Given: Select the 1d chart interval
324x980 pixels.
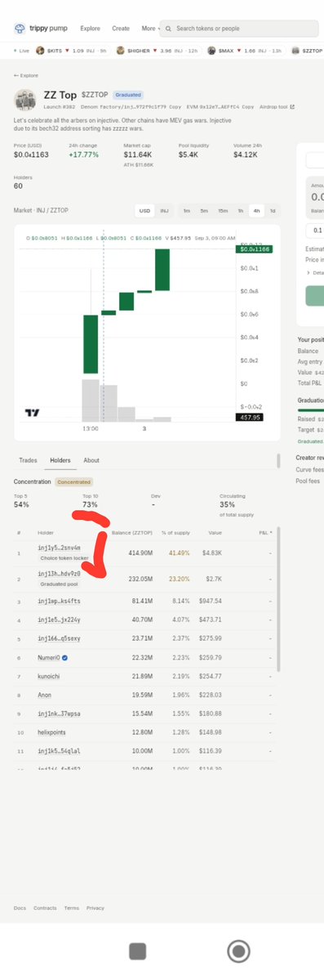Looking at the screenshot, I should 273,211.
